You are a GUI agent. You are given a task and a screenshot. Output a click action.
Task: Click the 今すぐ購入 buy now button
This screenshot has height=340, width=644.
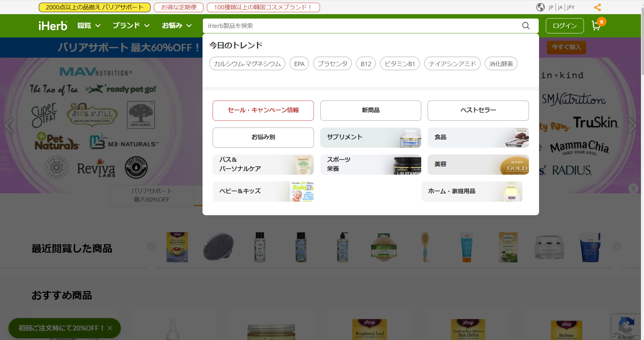(566, 47)
